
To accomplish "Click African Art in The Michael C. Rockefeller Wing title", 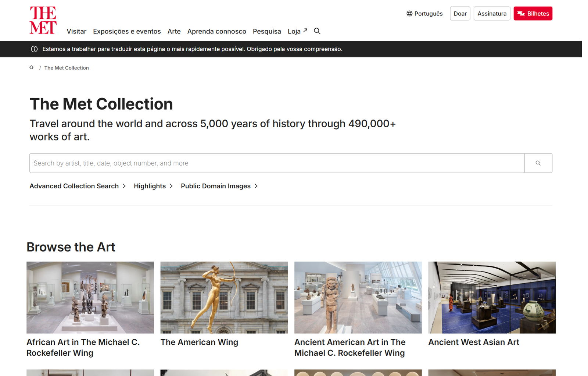I will click(x=83, y=348).
